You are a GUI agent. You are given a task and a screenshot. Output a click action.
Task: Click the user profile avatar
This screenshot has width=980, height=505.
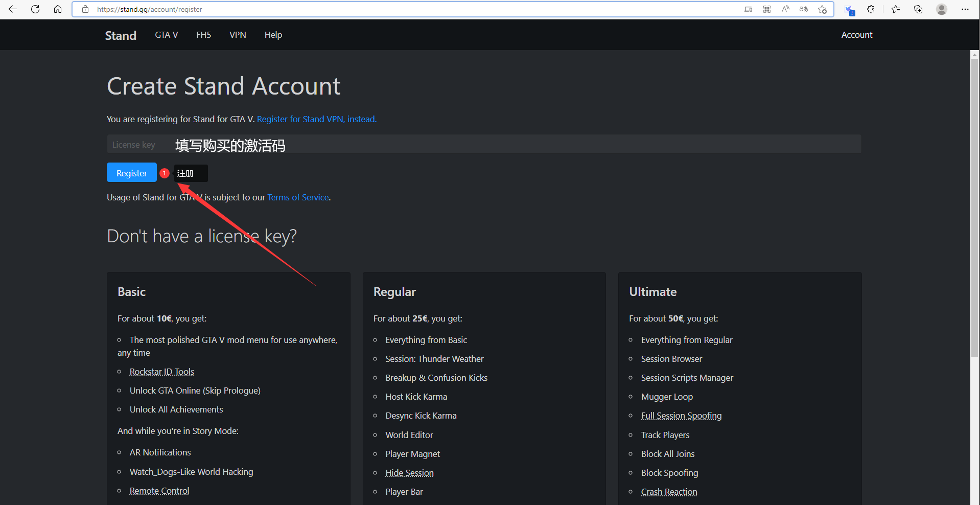pyautogui.click(x=942, y=9)
